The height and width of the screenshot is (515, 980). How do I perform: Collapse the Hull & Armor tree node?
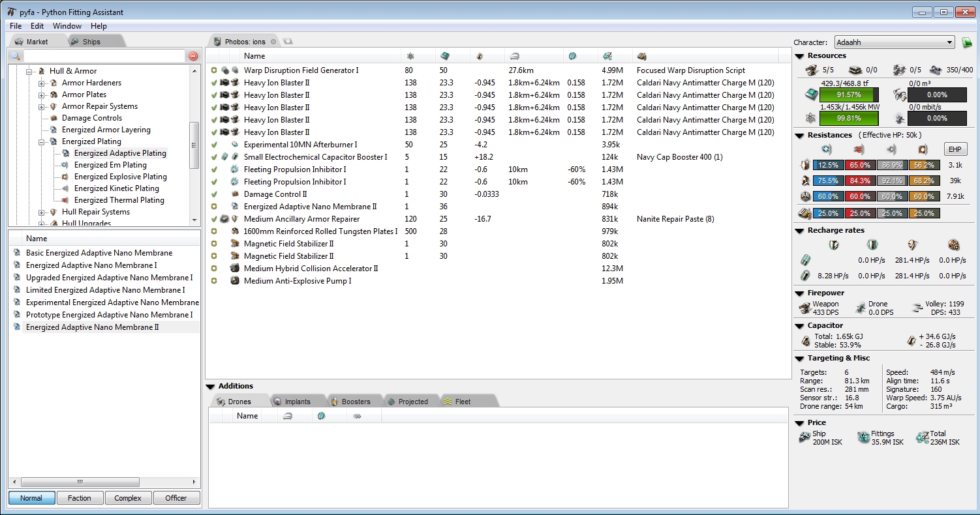coord(29,71)
